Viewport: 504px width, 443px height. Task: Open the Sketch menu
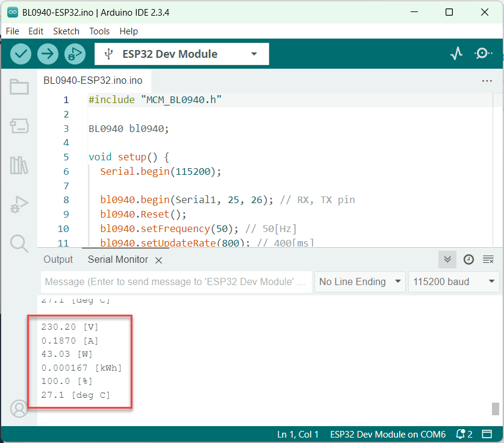pos(66,31)
